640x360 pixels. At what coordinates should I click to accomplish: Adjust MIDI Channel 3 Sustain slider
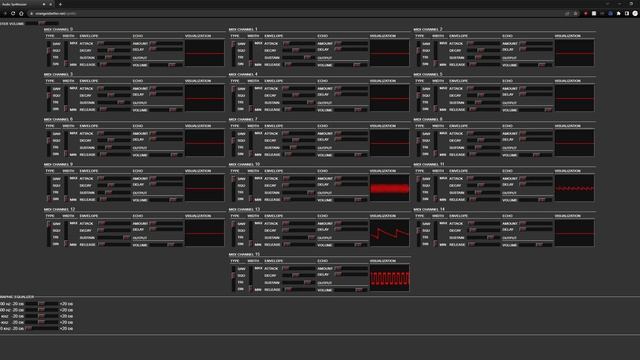pos(114,102)
